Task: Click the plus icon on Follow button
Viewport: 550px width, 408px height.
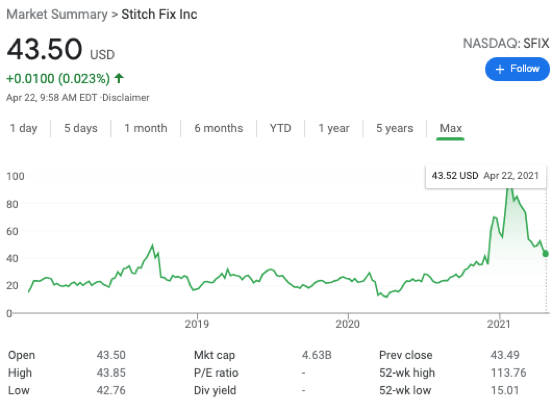Action: tap(499, 69)
